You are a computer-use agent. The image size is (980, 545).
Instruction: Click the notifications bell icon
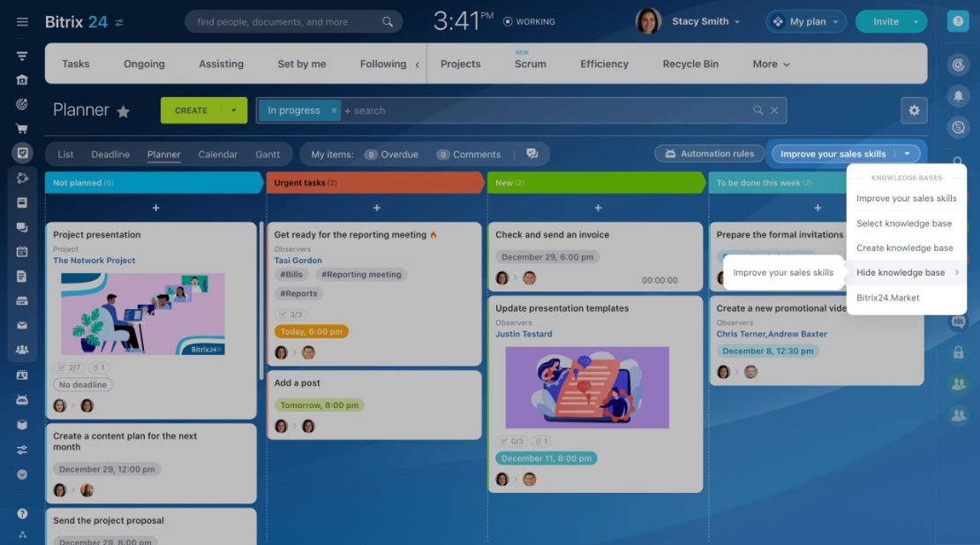click(x=958, y=96)
